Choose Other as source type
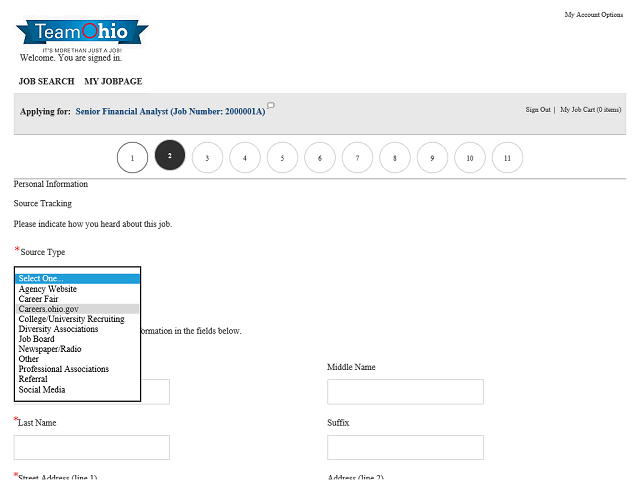Image resolution: width=640 pixels, height=480 pixels. click(78, 359)
